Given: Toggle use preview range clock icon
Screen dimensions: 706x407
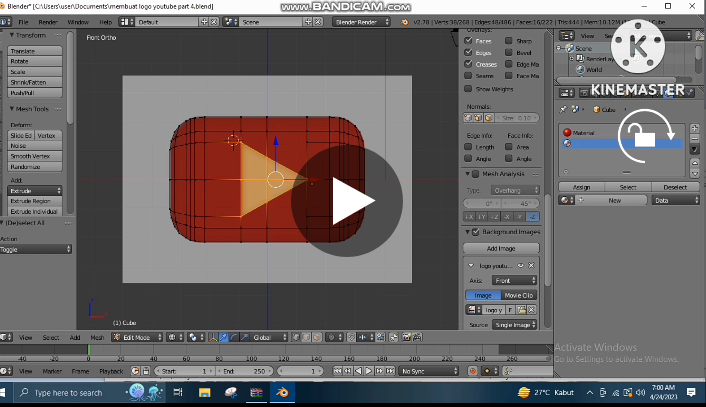Looking at the screenshot, I should pos(135,371).
